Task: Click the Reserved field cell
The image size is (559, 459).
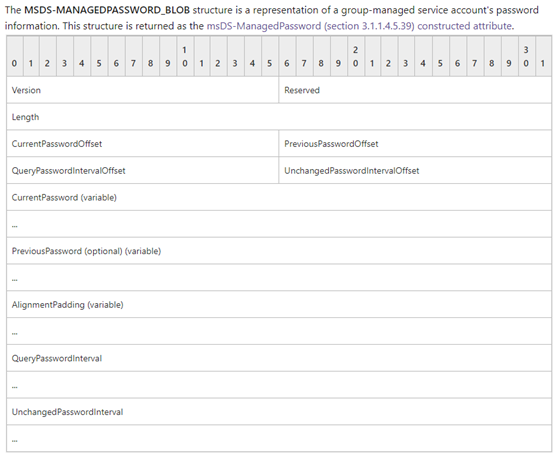Action: pyautogui.click(x=415, y=90)
